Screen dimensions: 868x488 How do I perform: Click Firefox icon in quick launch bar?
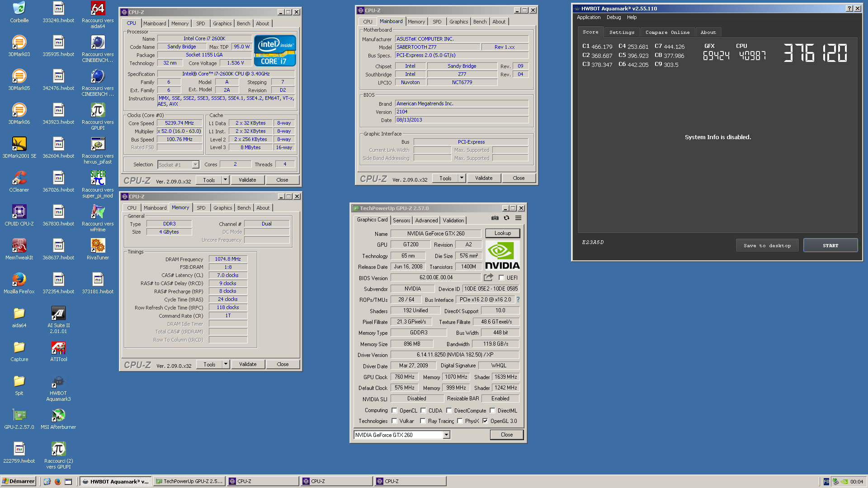[x=57, y=482]
